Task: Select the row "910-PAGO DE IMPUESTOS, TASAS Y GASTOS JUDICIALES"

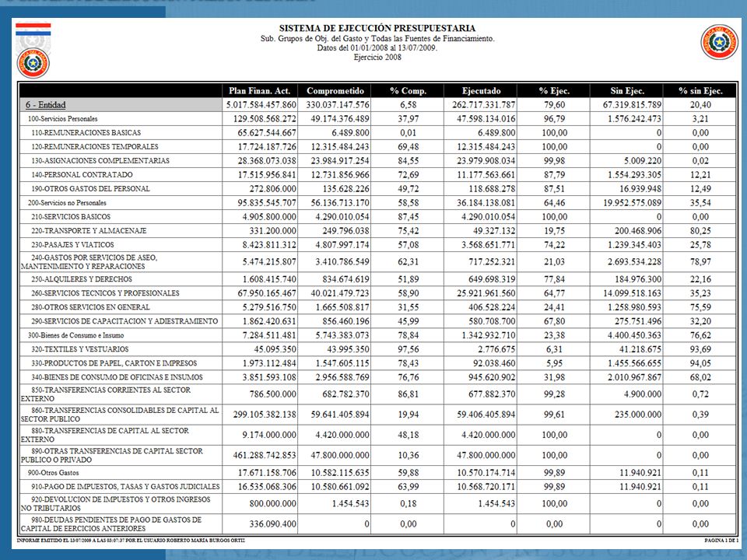Action: click(x=377, y=487)
